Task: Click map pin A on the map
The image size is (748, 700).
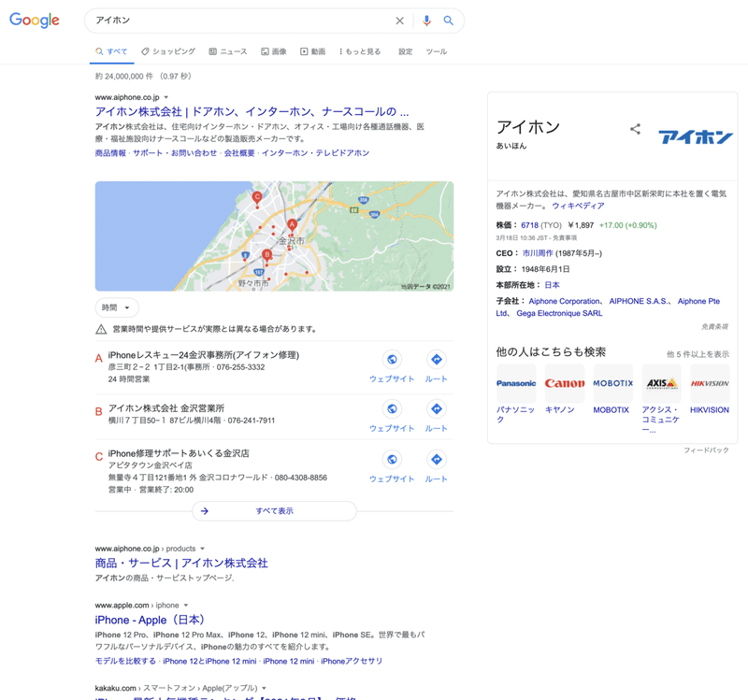Action: click(292, 225)
